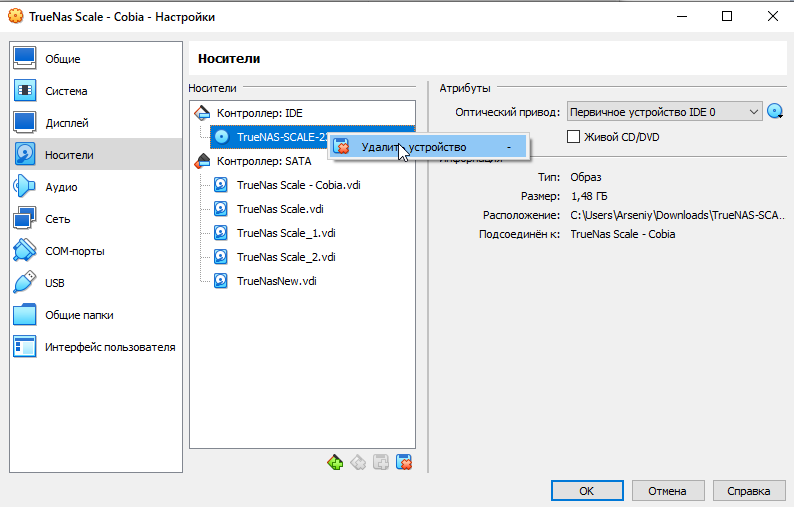This screenshot has width=794, height=507.
Task: Click the hard disk icon of TrueNas Scale_2.vdi
Action: 221,257
